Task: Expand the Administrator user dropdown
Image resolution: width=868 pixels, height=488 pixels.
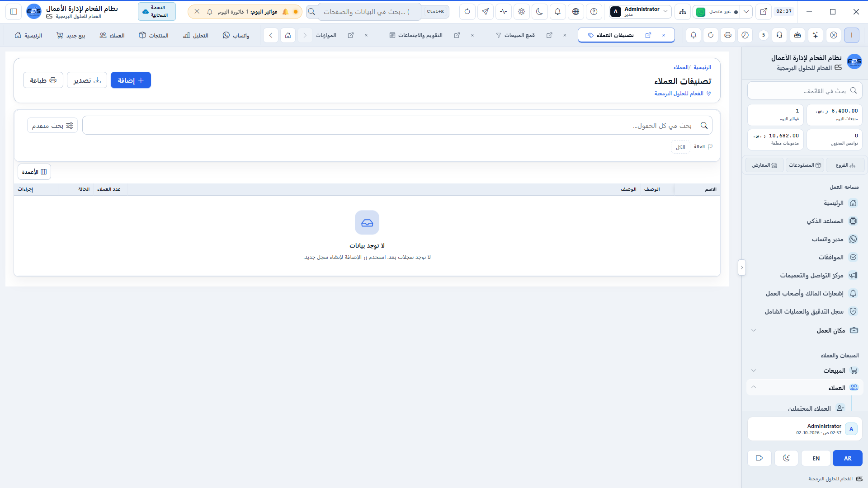Action: point(640,12)
